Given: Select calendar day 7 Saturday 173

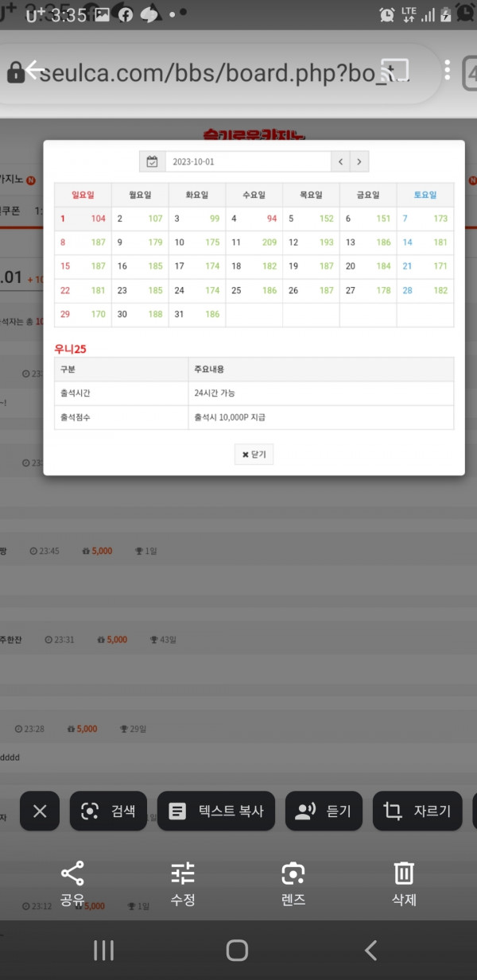Looking at the screenshot, I should tap(425, 219).
